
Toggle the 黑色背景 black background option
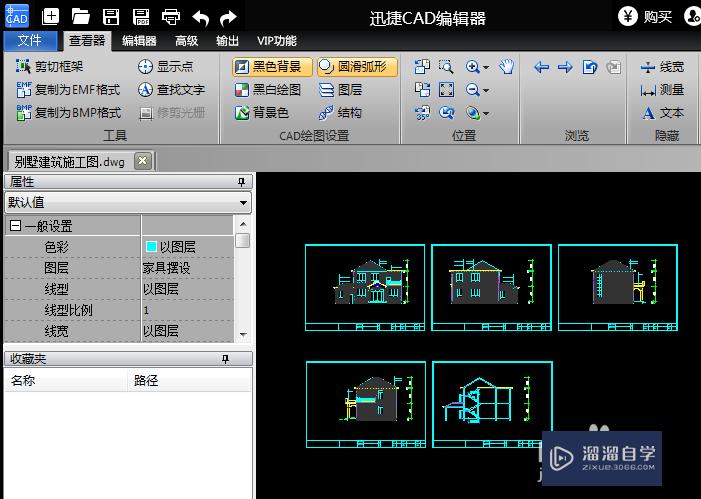pos(272,67)
